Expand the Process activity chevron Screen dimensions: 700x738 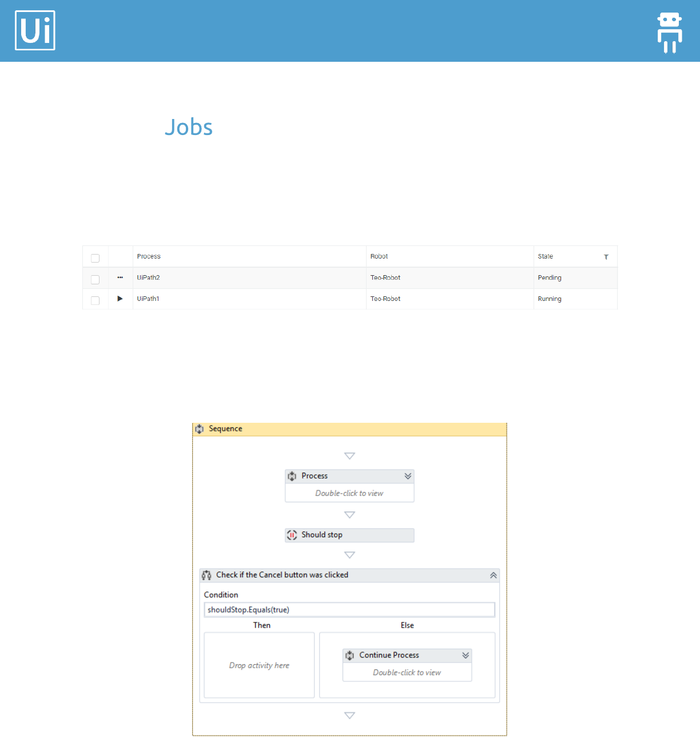point(408,476)
